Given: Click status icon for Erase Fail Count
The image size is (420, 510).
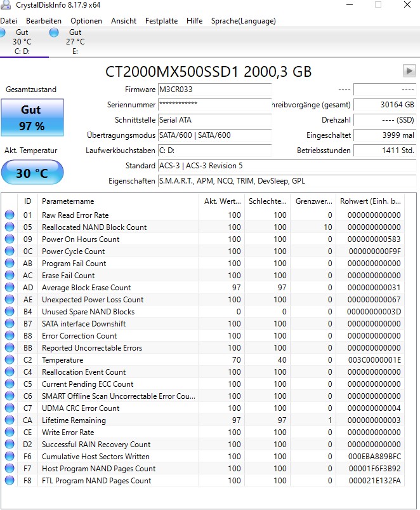Looking at the screenshot, I should (10, 275).
